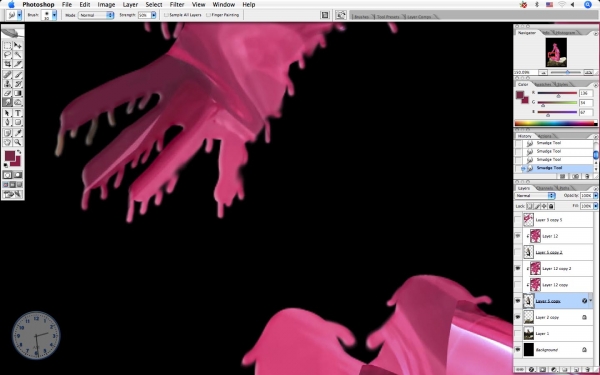Select the Magic Wand tool
This screenshot has width=600, height=375.
coord(18,55)
